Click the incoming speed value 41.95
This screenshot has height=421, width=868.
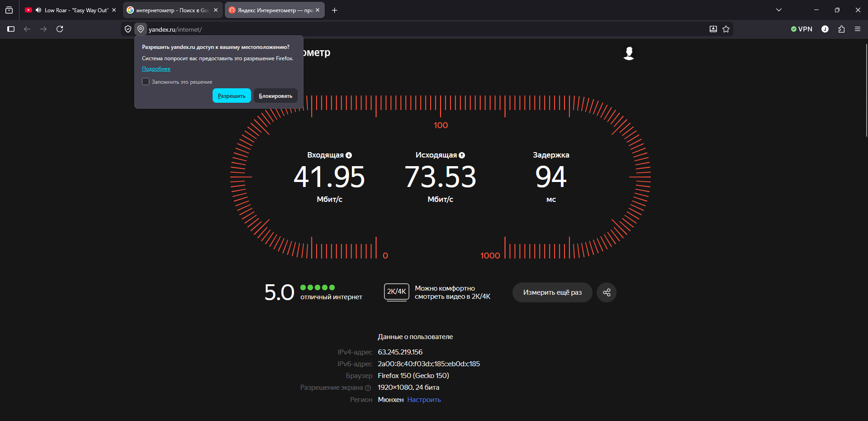329,177
